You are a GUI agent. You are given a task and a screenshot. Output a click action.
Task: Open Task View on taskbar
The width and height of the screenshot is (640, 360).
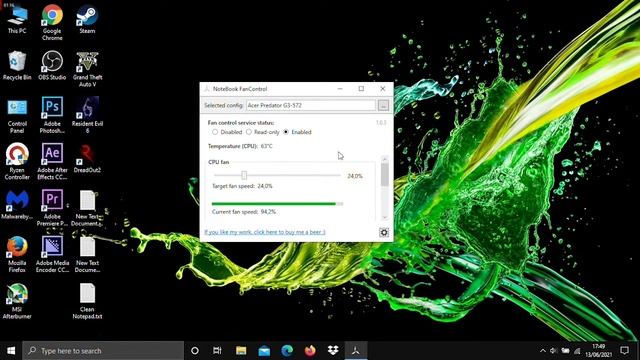pyautogui.click(x=217, y=351)
